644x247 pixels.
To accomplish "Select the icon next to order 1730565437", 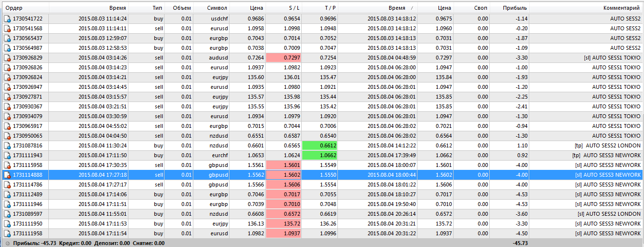I will click(x=7, y=38).
